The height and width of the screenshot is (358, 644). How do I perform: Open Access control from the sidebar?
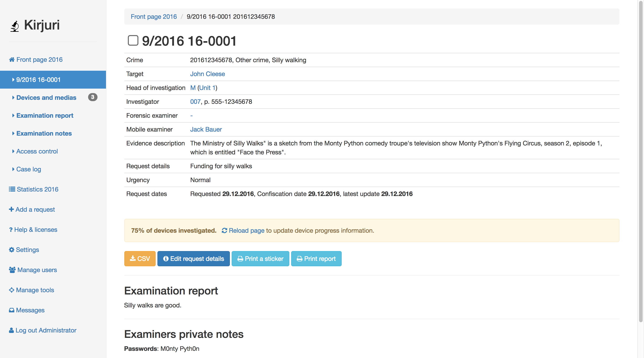point(37,151)
